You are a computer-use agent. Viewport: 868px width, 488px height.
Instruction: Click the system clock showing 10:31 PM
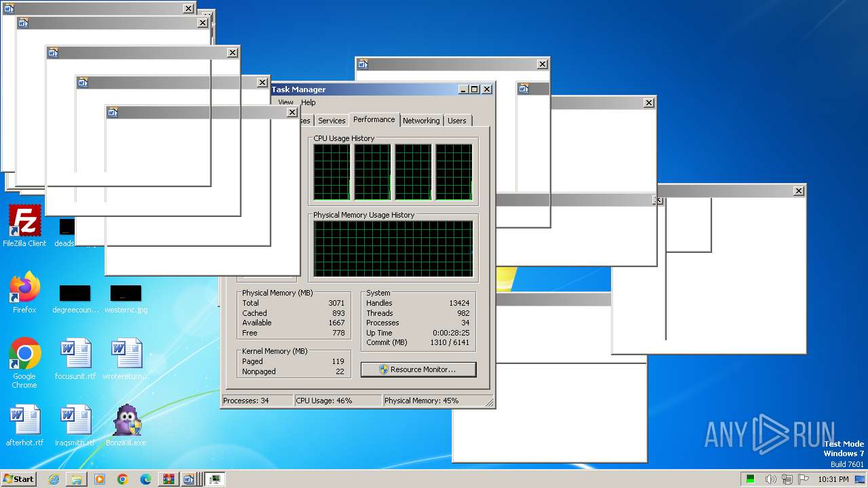[833, 479]
